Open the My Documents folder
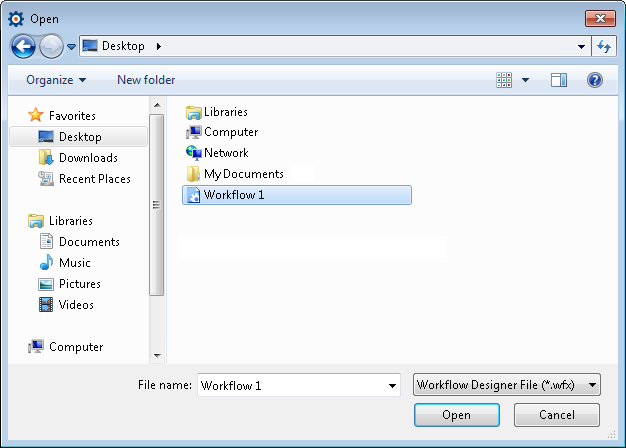 pos(243,174)
